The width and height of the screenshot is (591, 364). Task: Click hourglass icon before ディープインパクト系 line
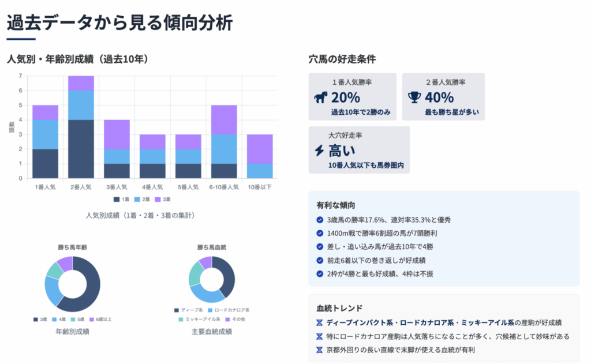click(x=320, y=323)
